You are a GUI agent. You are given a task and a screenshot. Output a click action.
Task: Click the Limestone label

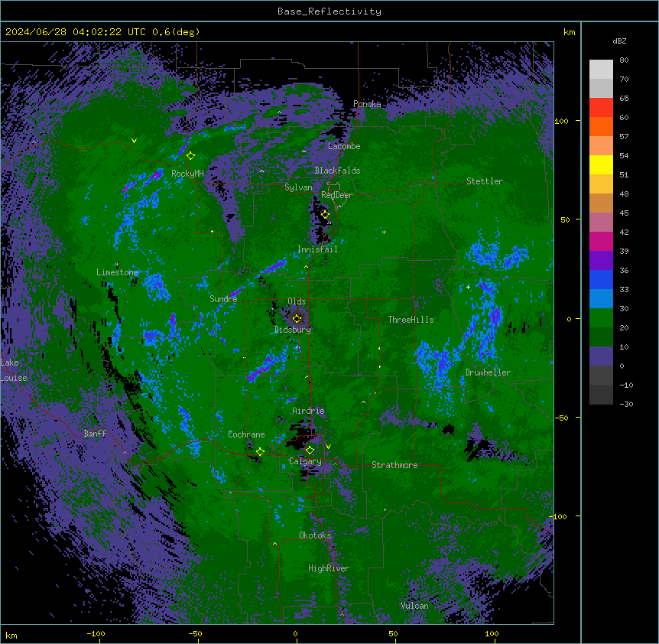(117, 272)
